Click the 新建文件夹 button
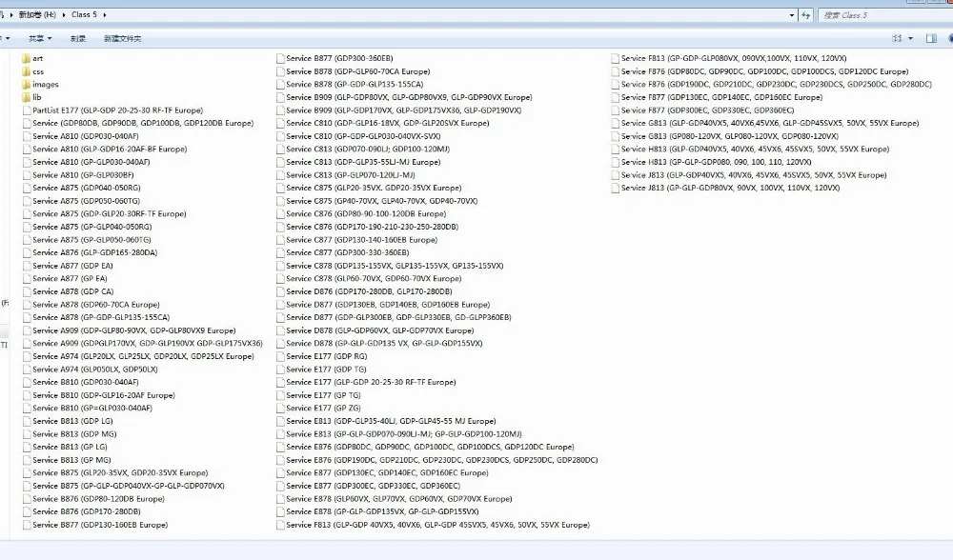 click(x=122, y=38)
